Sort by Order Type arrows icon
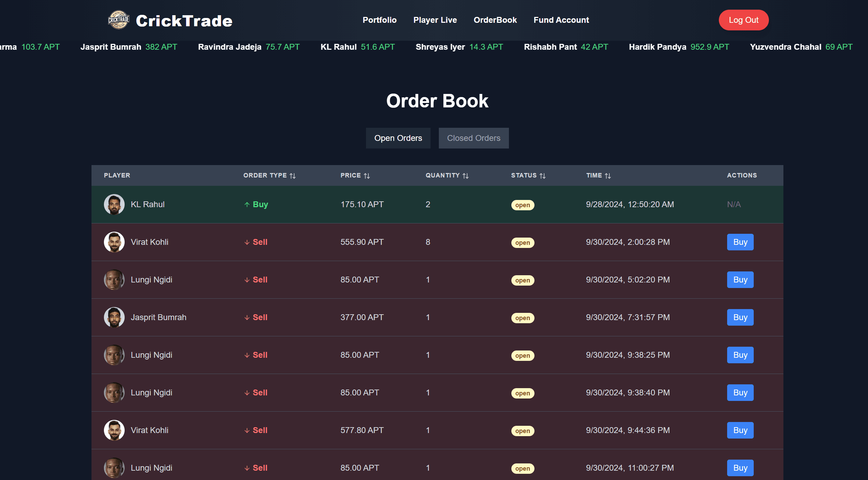This screenshot has width=868, height=480. (293, 176)
